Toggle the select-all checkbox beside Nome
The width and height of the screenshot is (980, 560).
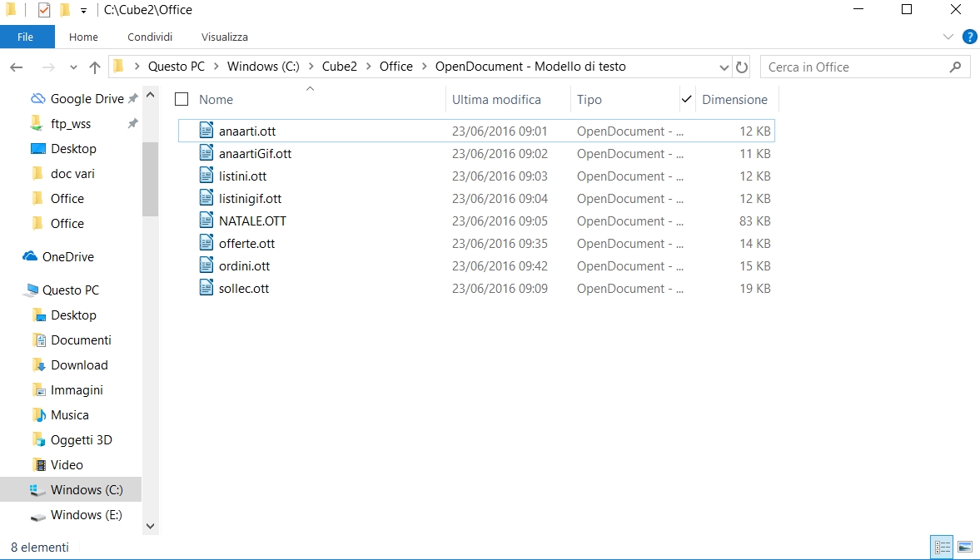[x=182, y=100]
